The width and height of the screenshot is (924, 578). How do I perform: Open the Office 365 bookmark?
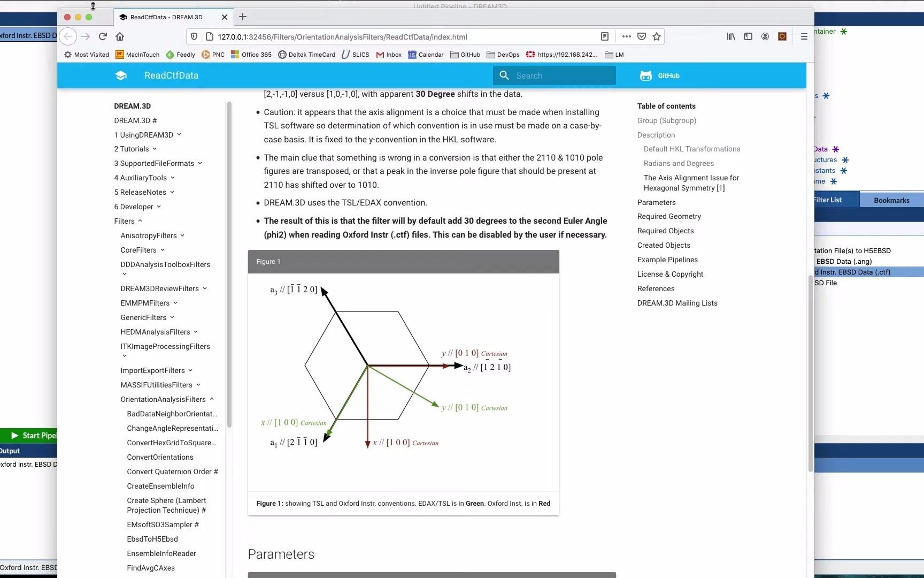(x=251, y=55)
